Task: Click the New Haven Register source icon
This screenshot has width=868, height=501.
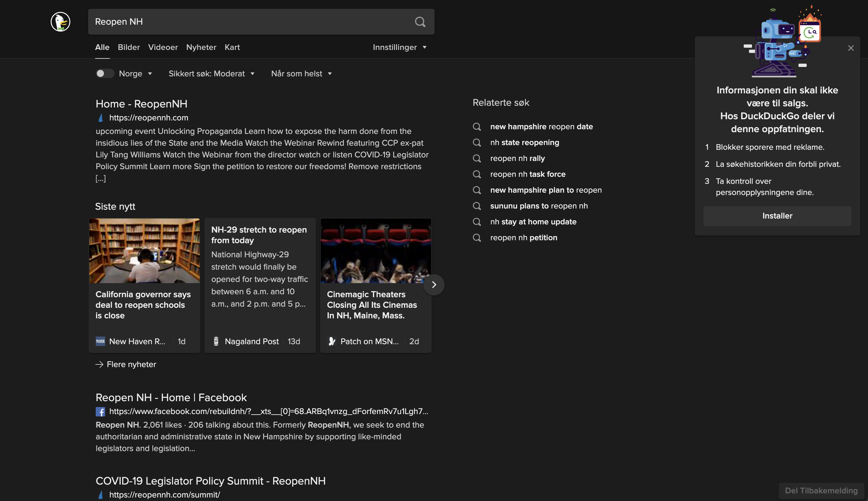Action: tap(100, 341)
